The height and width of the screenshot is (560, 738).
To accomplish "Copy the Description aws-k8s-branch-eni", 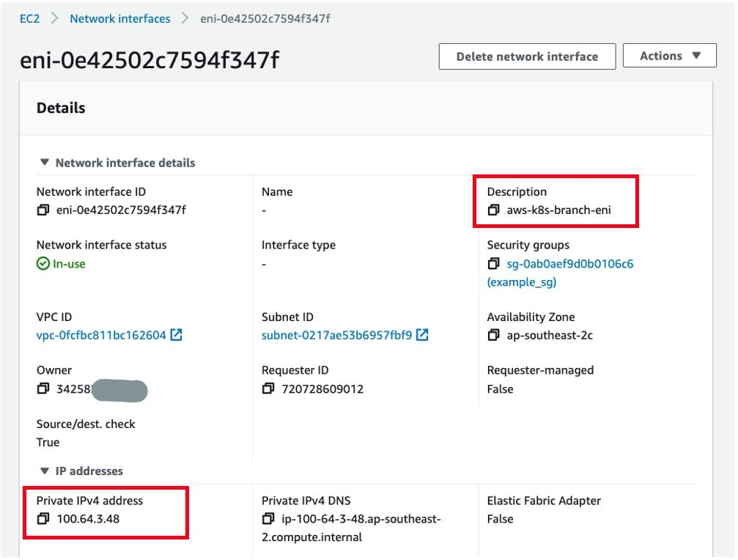I will [x=493, y=210].
